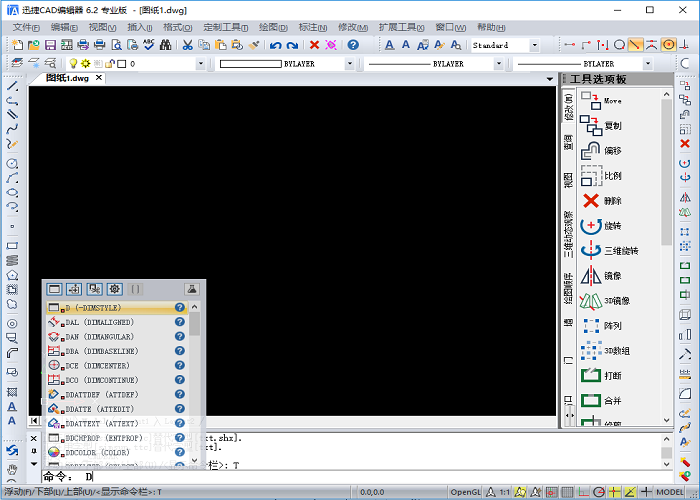Open the rightmost BYLAYER lineweight dropdown
Viewport: 700px width, 500px height.
648,64
